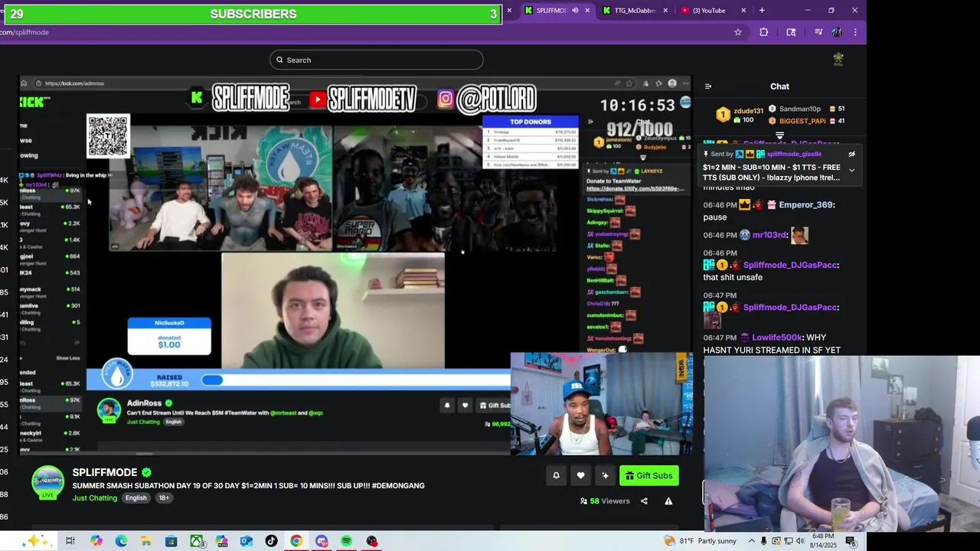Mute the SPLIFFMODE tab via speaker icon

click(x=575, y=11)
